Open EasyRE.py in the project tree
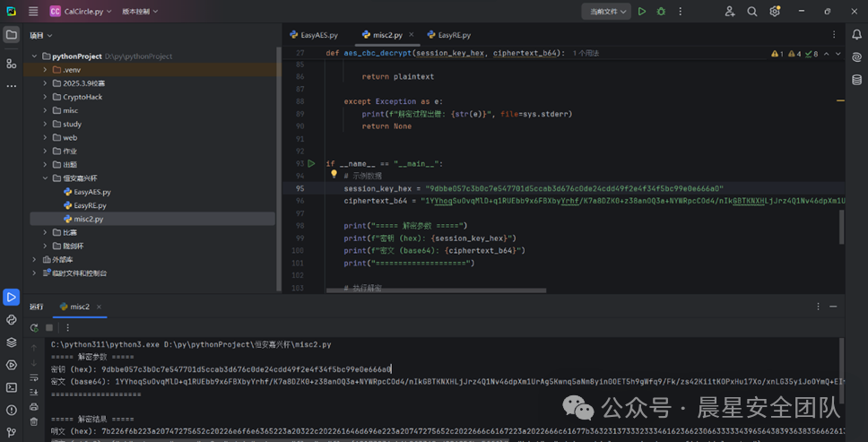868x442 pixels. click(x=90, y=205)
